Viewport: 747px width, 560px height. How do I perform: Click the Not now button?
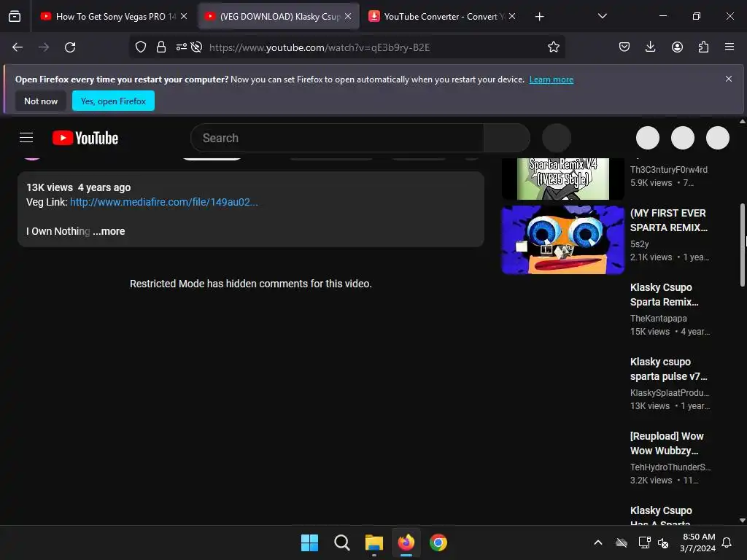tap(41, 101)
